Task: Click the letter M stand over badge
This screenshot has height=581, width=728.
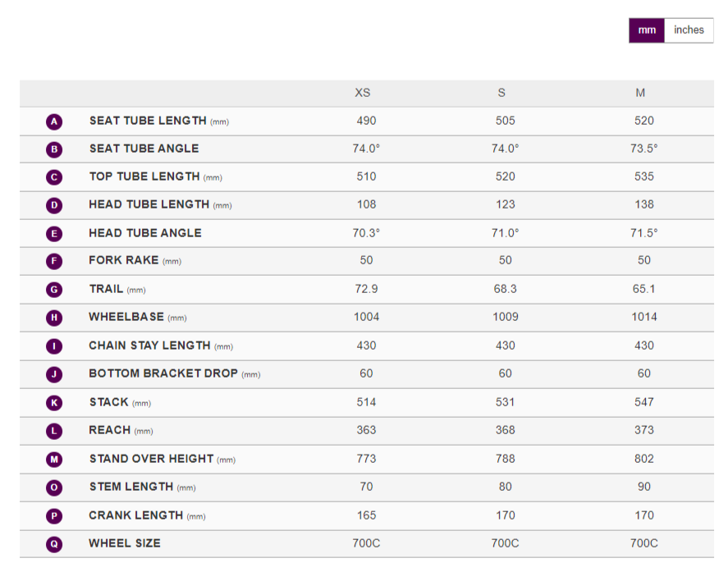Action: click(x=54, y=460)
